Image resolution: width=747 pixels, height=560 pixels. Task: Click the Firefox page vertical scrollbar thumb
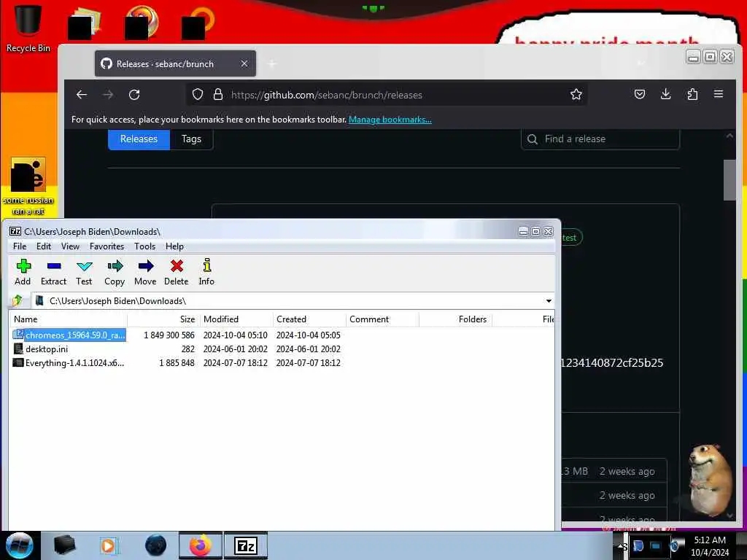coord(729,180)
